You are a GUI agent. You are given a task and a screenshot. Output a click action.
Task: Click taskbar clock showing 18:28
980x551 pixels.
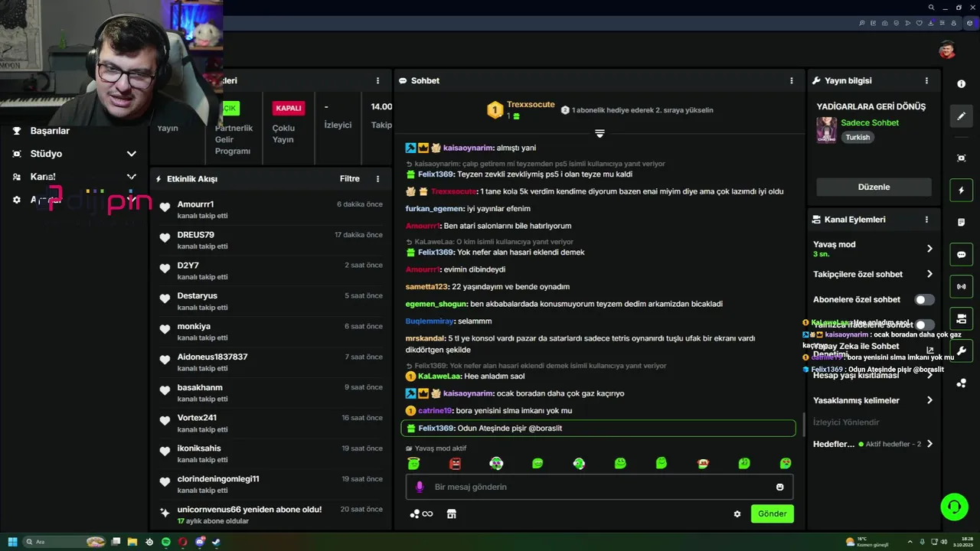(x=962, y=542)
